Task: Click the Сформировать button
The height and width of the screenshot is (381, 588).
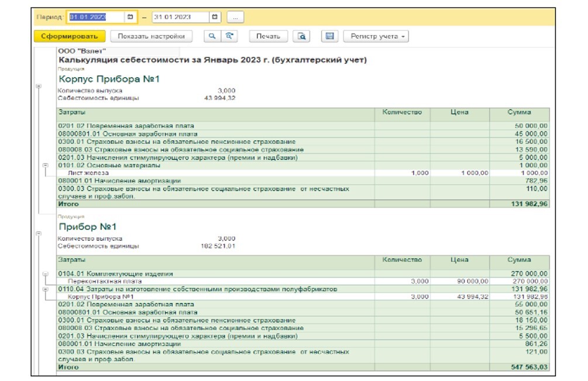Action: (70, 36)
